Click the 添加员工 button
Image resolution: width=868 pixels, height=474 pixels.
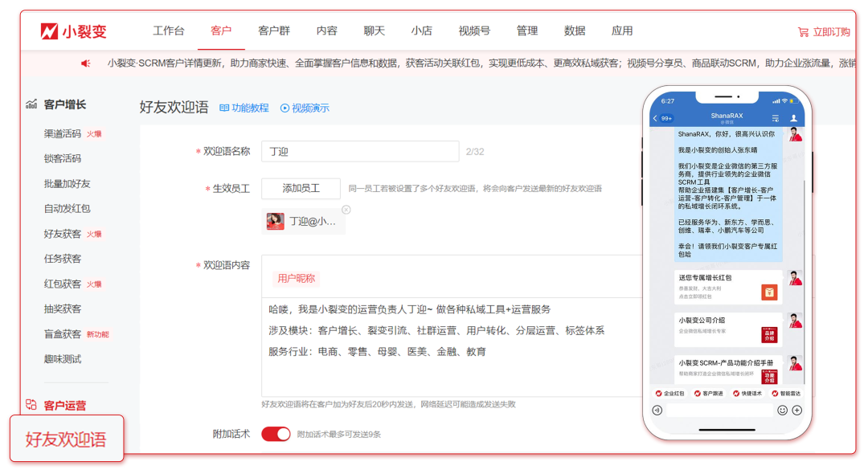[x=301, y=189]
